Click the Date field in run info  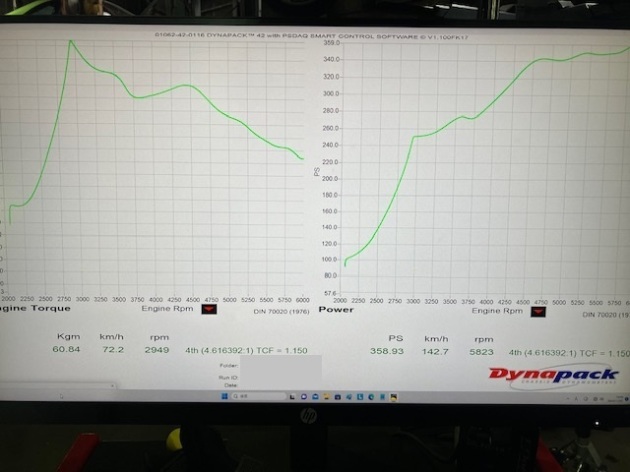click(x=280, y=384)
